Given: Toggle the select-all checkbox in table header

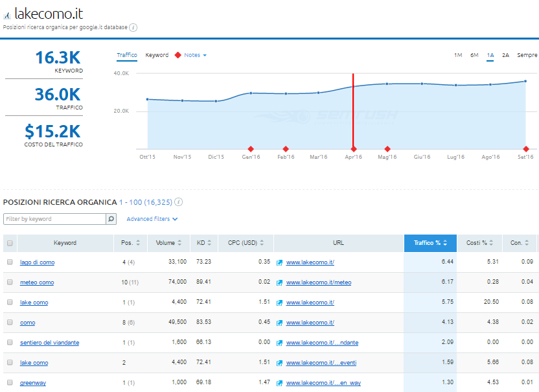Looking at the screenshot, I should point(10,244).
